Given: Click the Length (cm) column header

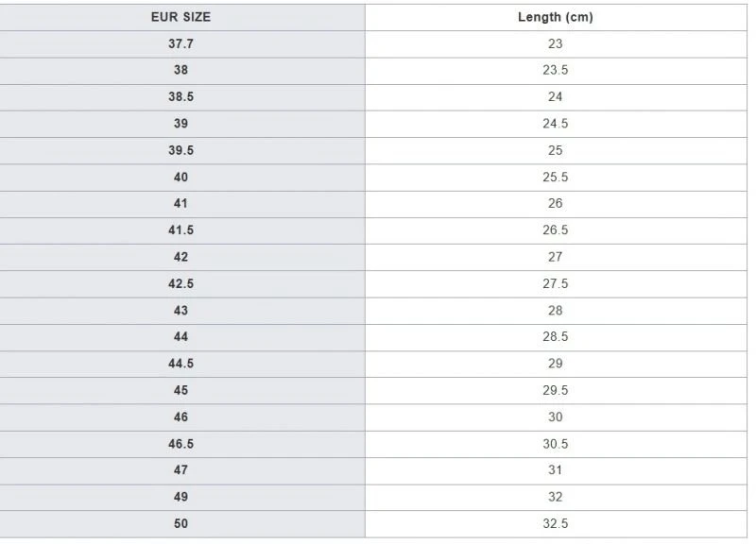Looking at the screenshot, I should pyautogui.click(x=556, y=17).
